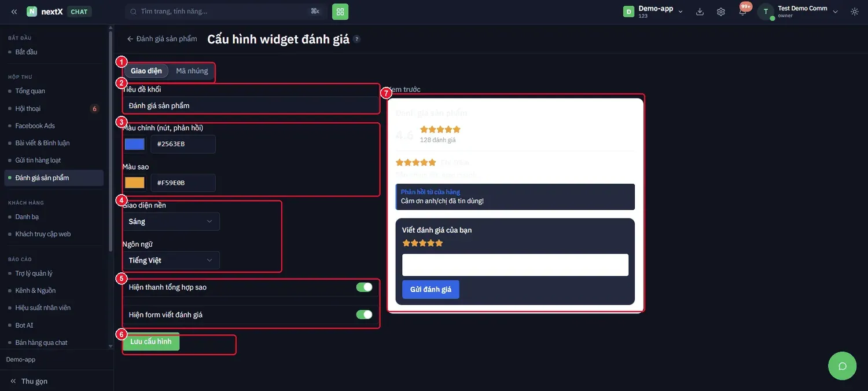Image resolution: width=868 pixels, height=391 pixels.
Task: Click Phản hồi từ cửa hàng text
Action: point(431,192)
